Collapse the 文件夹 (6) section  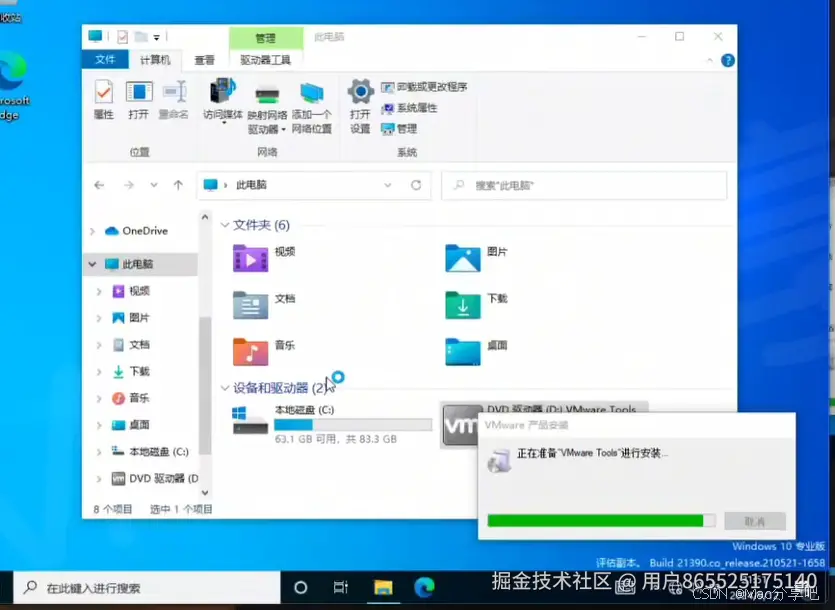(x=225, y=225)
